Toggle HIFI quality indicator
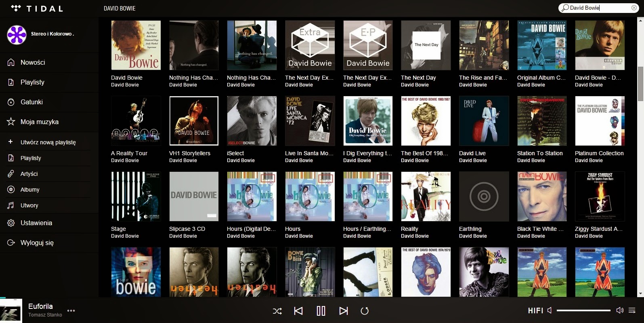 tap(535, 310)
